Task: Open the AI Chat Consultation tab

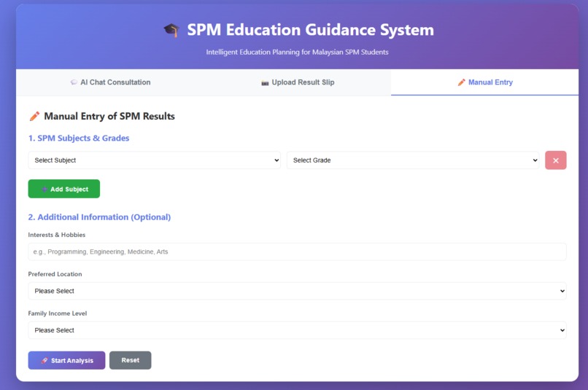Action: point(110,82)
